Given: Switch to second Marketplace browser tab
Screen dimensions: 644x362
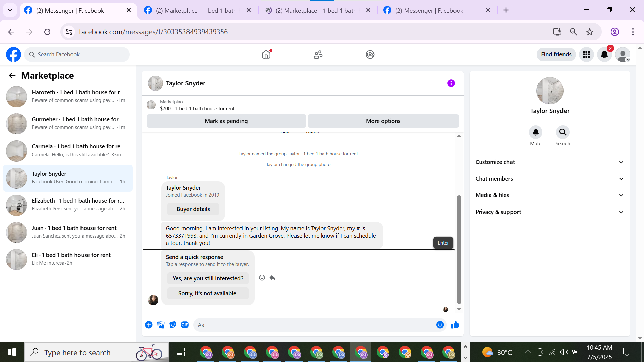Looking at the screenshot, I should [x=315, y=10].
